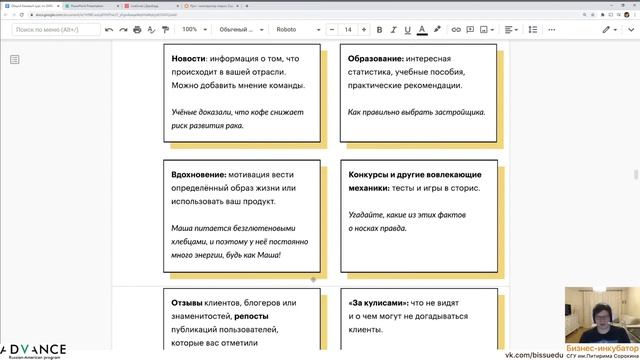Switch to the third browser tab
Screen dimensions: 640x360
coord(151,6)
